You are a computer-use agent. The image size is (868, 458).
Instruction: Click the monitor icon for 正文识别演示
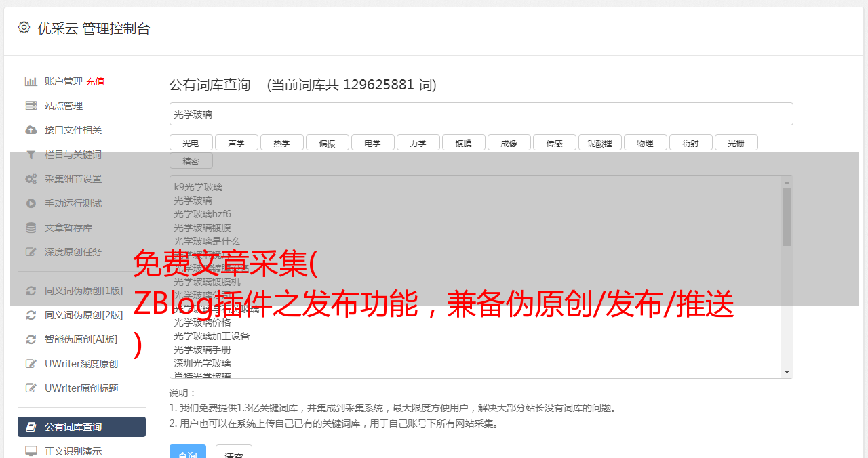point(31,451)
